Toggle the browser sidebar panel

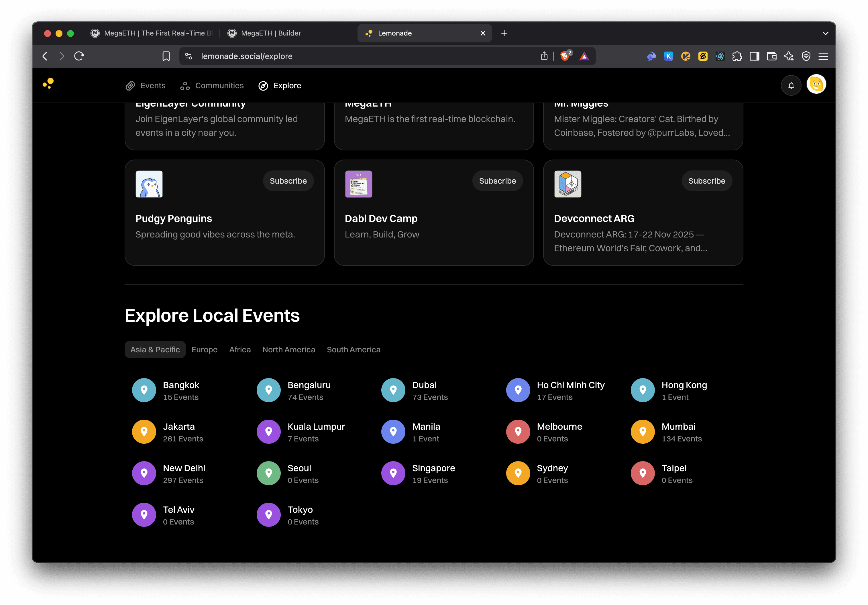tap(754, 56)
